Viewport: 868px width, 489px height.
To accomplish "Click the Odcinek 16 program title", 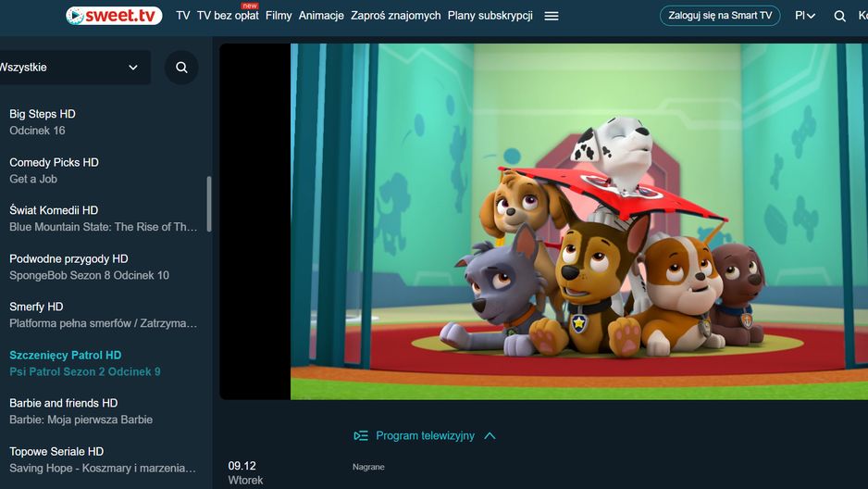I will [37, 131].
